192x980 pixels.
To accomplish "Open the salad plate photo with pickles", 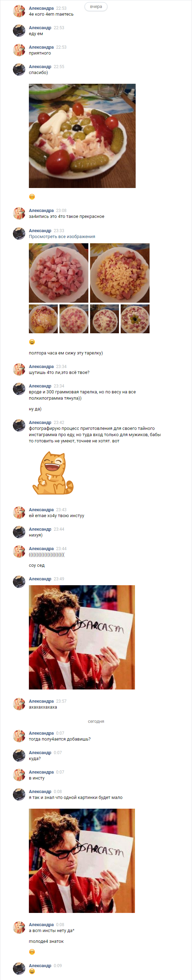I will tap(82, 136).
